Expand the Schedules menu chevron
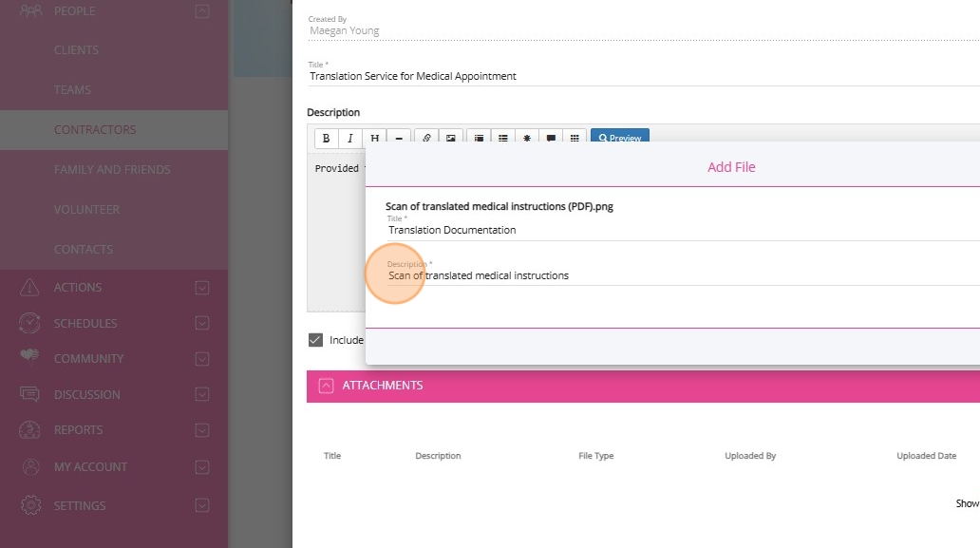Viewport: 980px width, 548px height. point(202,323)
